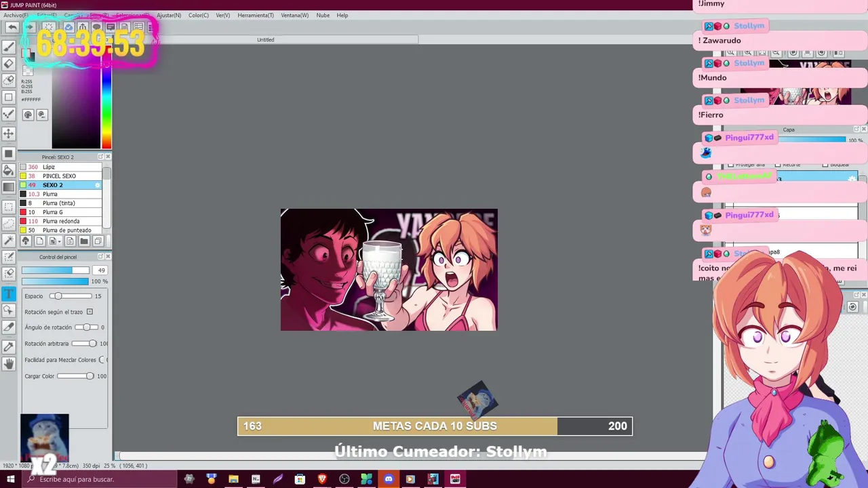The height and width of the screenshot is (488, 868).
Task: Open File Explorer from the taskbar
Action: click(x=233, y=479)
